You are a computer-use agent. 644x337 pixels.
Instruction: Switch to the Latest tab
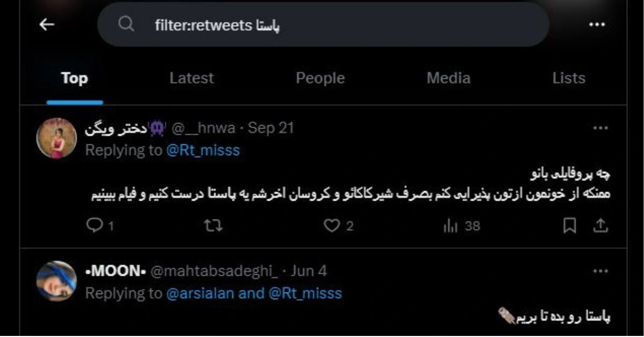click(x=191, y=78)
